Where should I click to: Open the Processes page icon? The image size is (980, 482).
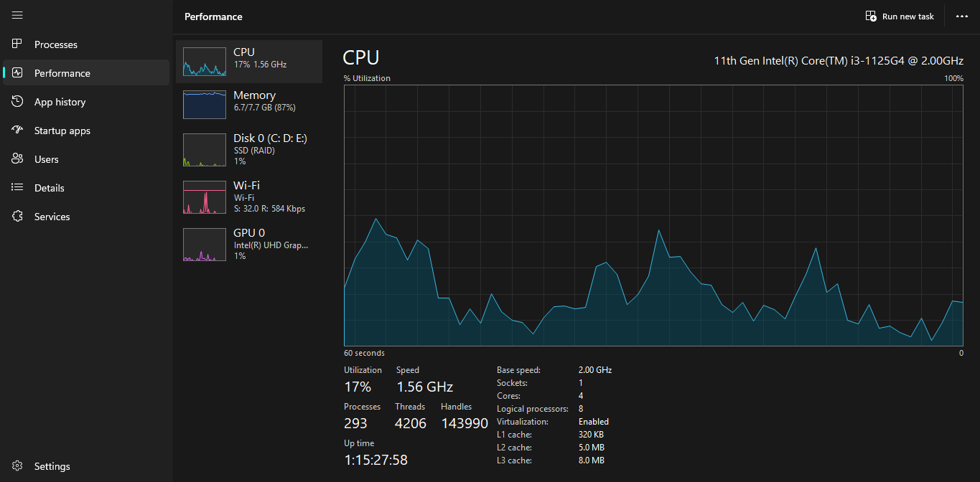click(x=18, y=44)
